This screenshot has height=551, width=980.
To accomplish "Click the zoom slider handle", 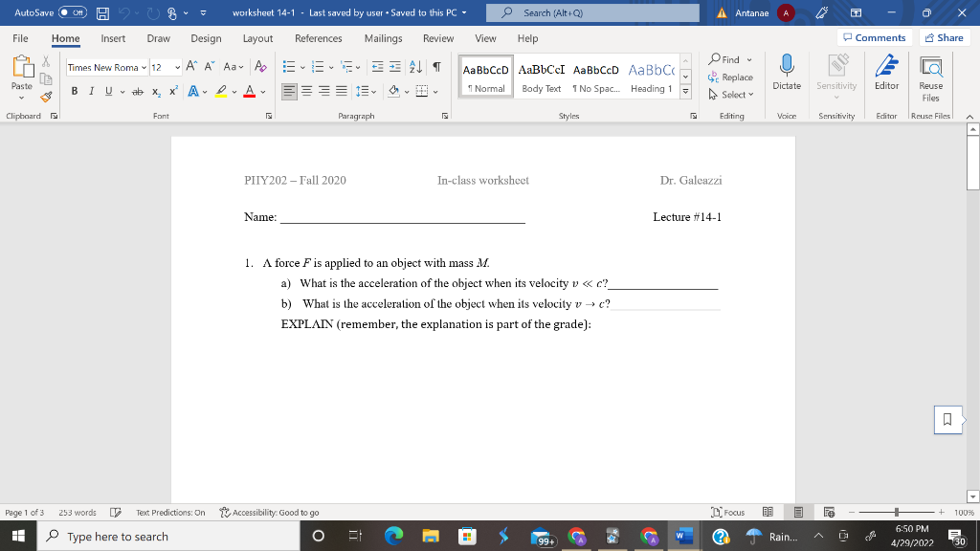I will click(896, 513).
